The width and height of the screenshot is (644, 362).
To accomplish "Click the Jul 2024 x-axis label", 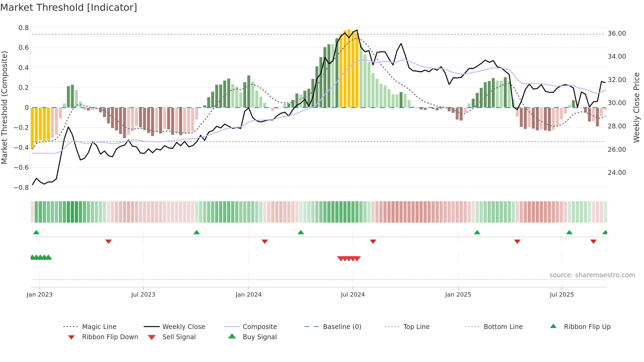I will click(x=353, y=294).
